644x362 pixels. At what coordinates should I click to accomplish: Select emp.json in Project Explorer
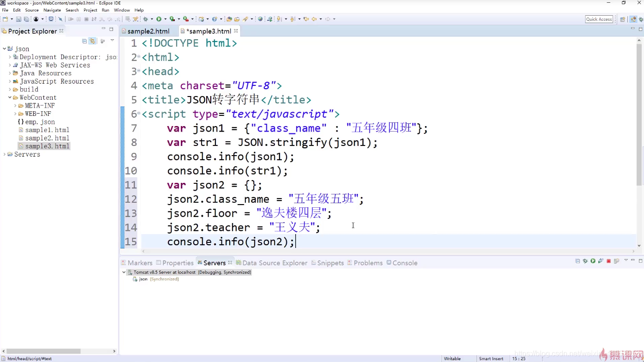point(36,122)
